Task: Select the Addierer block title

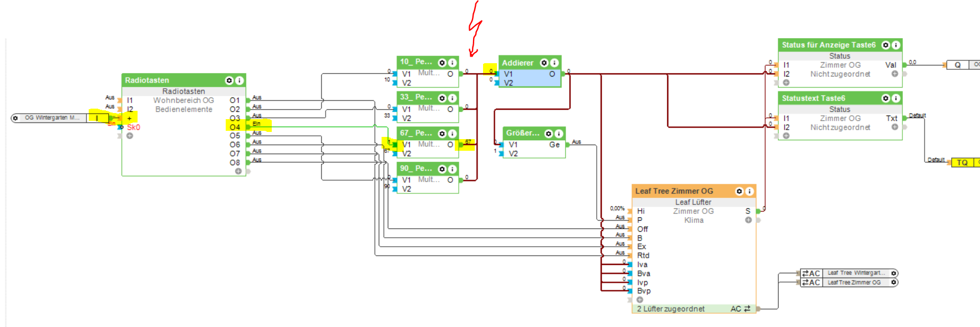Action: coord(517,63)
